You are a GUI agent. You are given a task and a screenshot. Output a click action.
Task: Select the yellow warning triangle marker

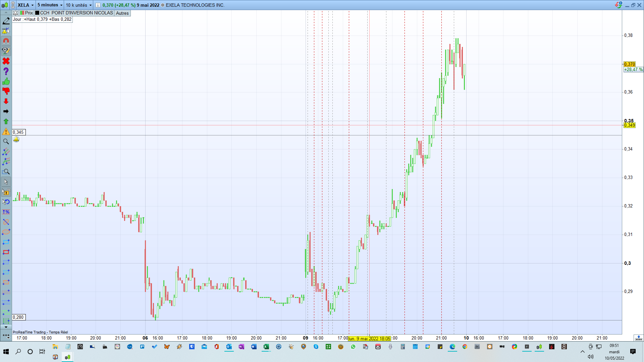coord(6,131)
